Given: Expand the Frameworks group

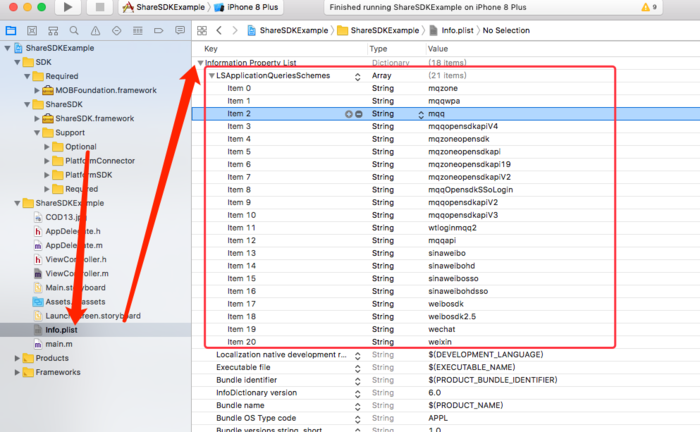Looking at the screenshot, I should (x=17, y=372).
